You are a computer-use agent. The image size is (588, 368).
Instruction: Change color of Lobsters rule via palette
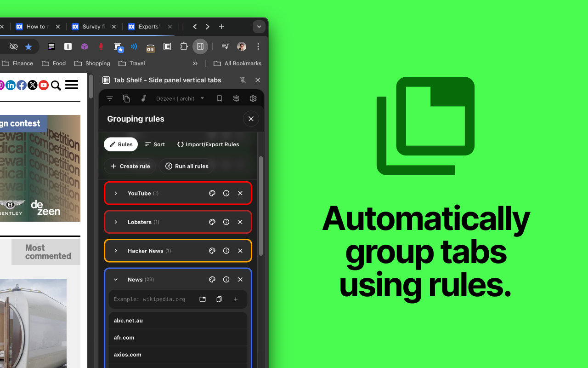click(x=212, y=222)
